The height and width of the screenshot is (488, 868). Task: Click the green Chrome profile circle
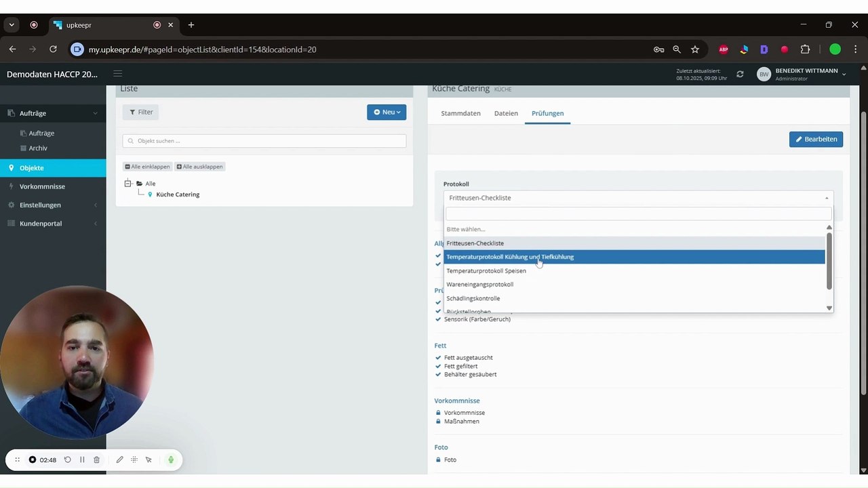click(835, 49)
